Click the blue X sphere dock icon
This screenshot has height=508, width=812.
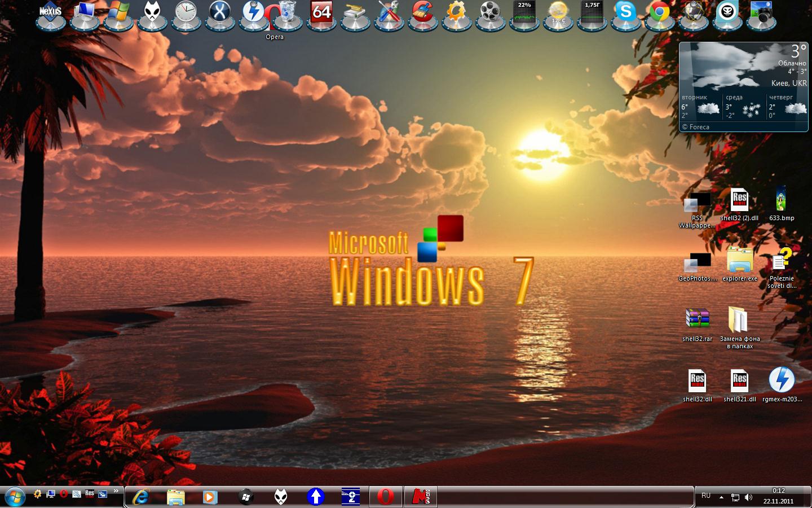(220, 15)
